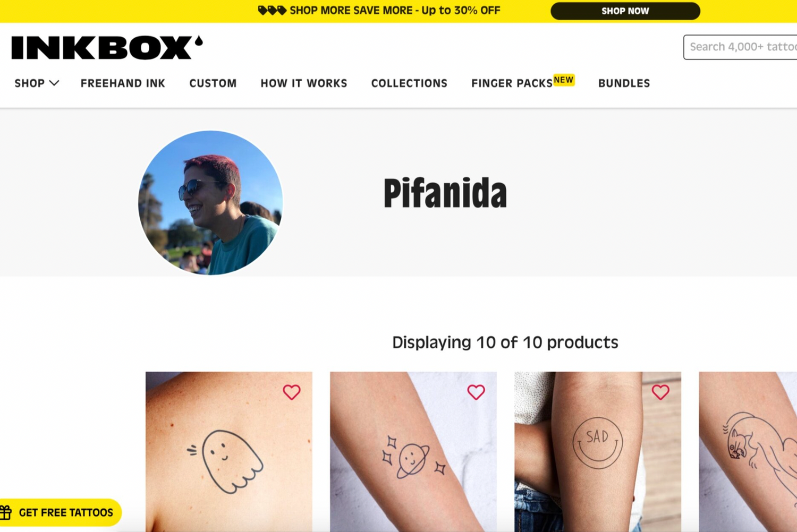
Task: Expand the SHOP dropdown menu
Action: [x=37, y=83]
